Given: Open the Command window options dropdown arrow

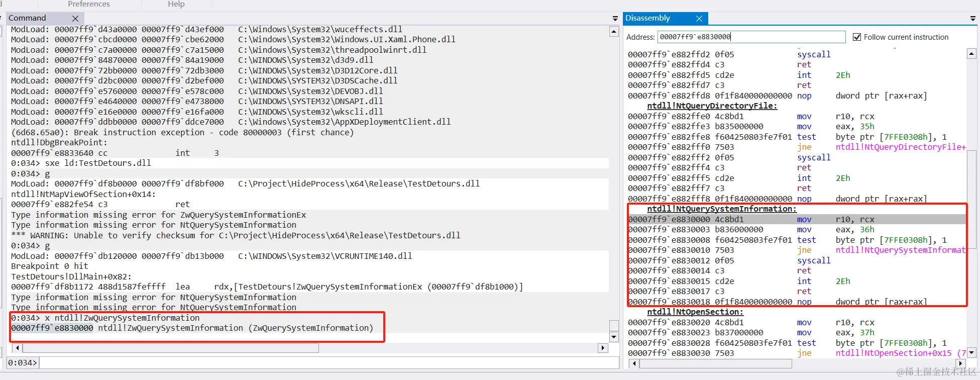Looking at the screenshot, I should tap(615, 19).
